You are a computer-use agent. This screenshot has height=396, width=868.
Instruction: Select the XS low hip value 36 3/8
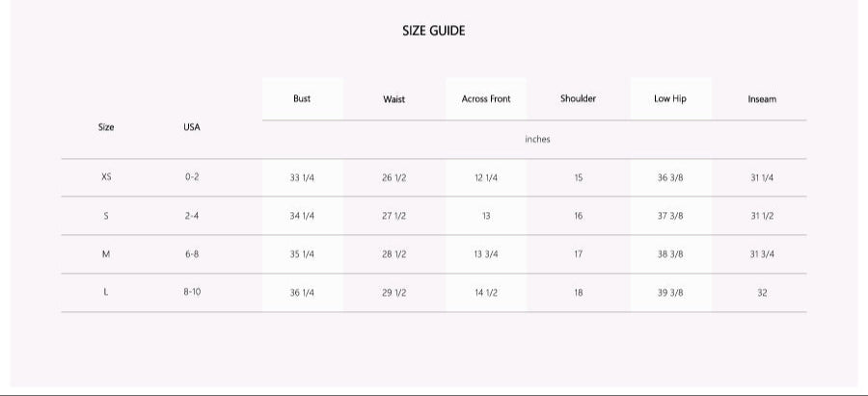click(x=670, y=178)
